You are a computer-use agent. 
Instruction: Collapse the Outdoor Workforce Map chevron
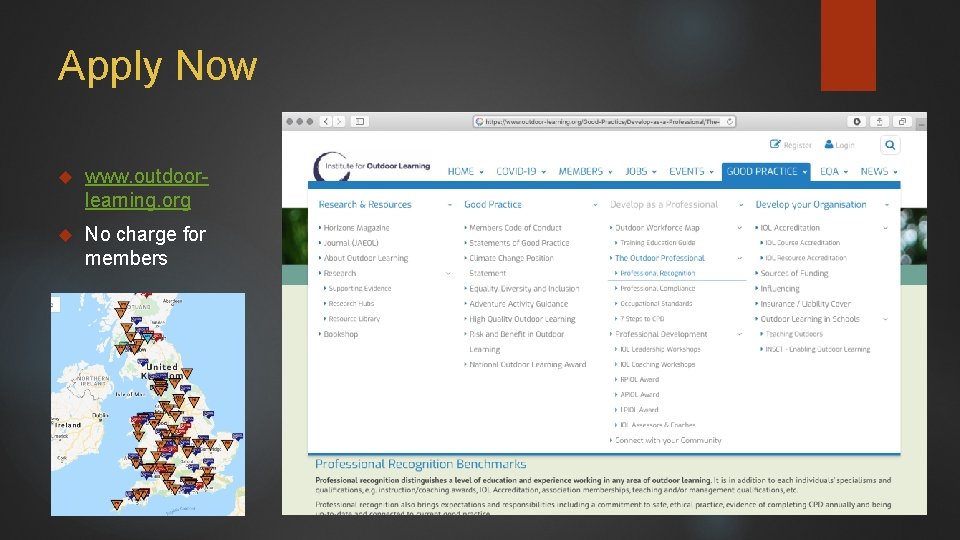tap(740, 228)
